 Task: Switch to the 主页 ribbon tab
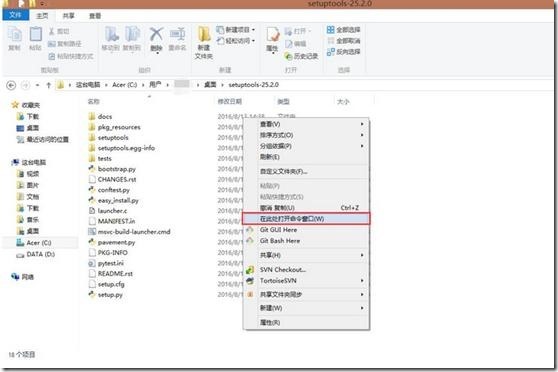(42, 16)
